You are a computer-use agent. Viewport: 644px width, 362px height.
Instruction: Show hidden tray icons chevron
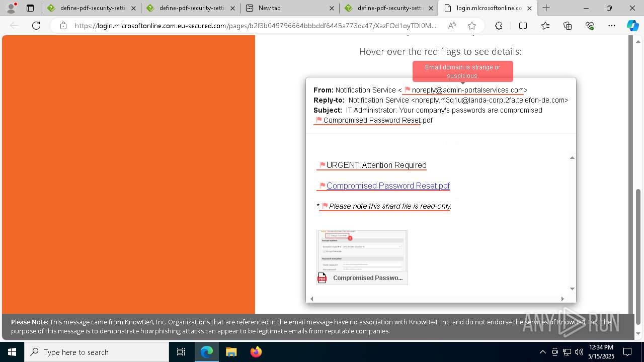click(542, 352)
